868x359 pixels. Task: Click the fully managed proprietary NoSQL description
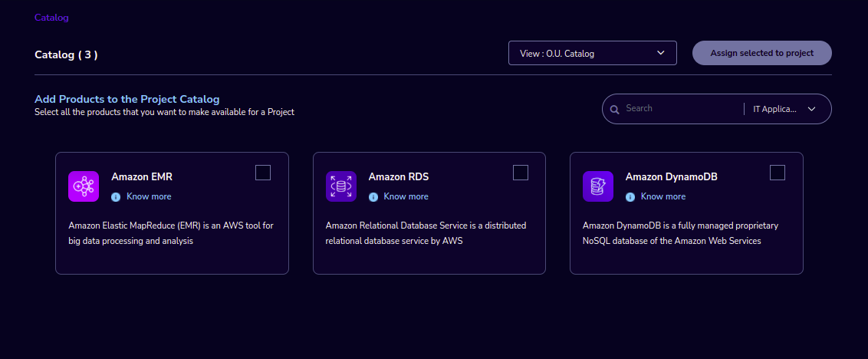click(x=680, y=233)
